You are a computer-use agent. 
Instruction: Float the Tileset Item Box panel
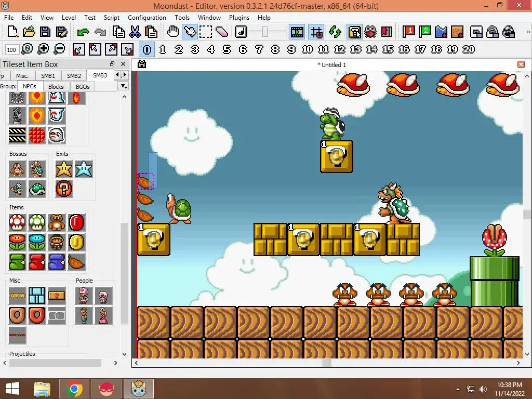pyautogui.click(x=112, y=64)
